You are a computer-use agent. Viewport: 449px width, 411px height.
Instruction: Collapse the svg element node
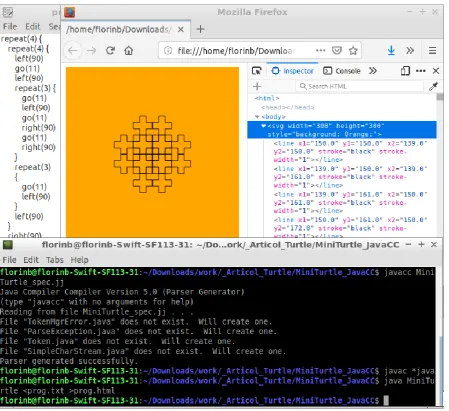tap(263, 126)
